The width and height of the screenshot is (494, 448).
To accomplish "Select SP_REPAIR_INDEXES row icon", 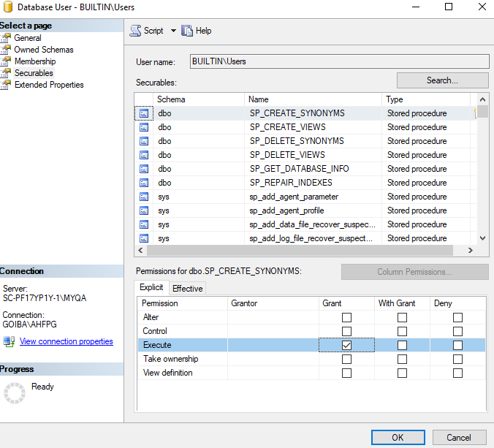I will point(144,183).
